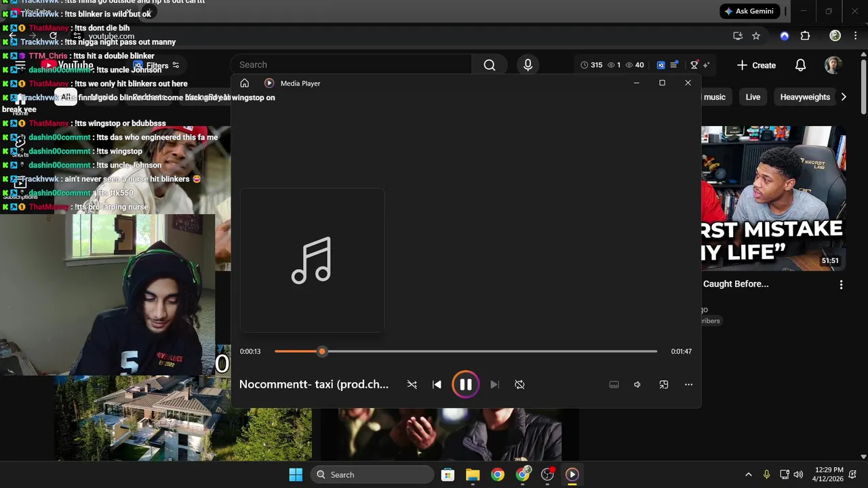868x488 pixels.
Task: Open the 'Caught Before...' video title
Action: (736, 284)
